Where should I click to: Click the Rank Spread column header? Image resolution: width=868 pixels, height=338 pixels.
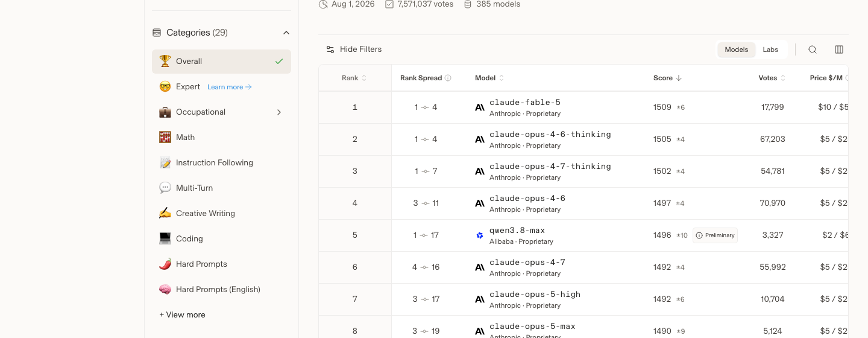(426, 78)
